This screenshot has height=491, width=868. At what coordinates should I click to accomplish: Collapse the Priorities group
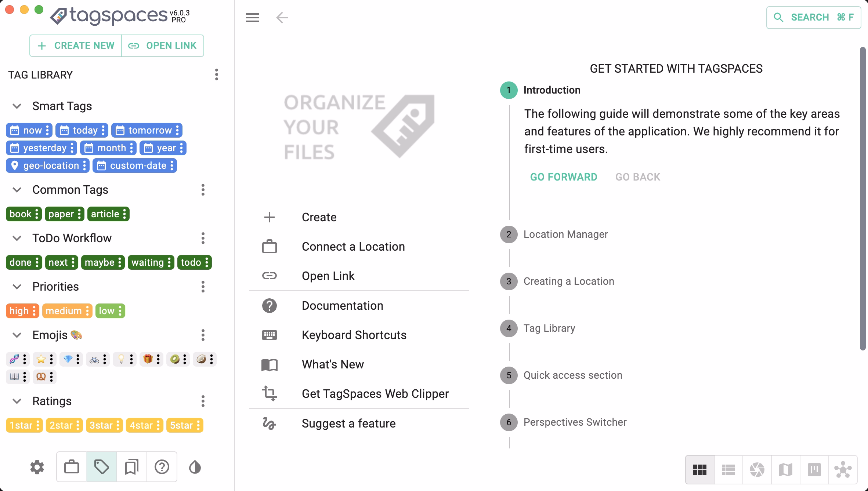click(17, 287)
